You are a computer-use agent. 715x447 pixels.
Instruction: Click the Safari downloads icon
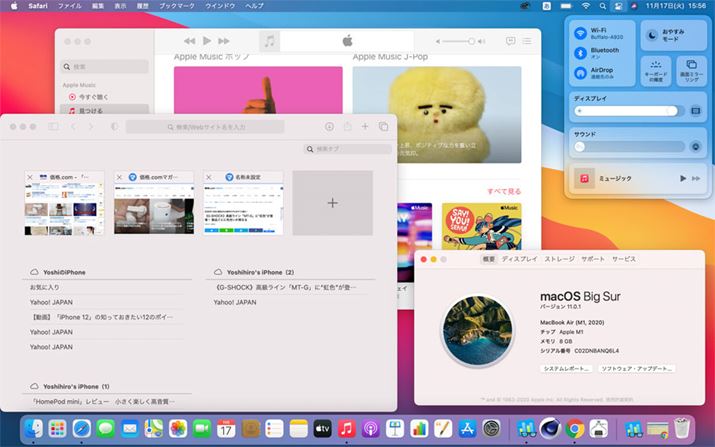330,127
